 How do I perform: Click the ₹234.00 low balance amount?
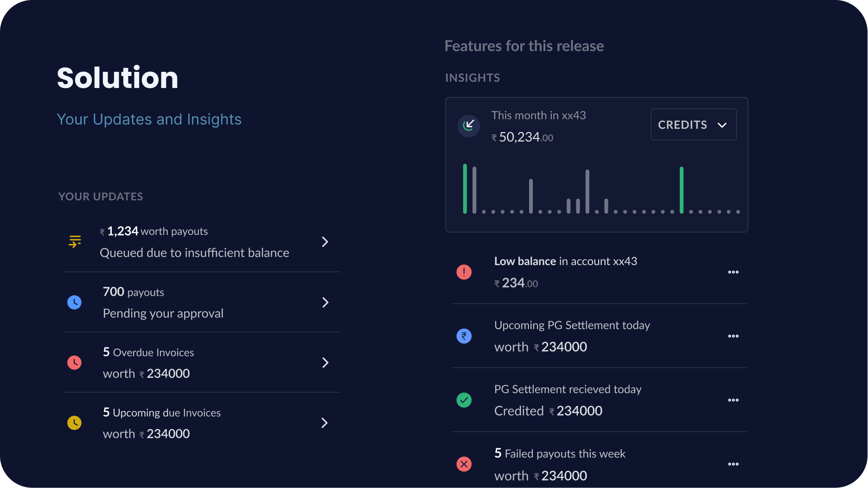516,283
